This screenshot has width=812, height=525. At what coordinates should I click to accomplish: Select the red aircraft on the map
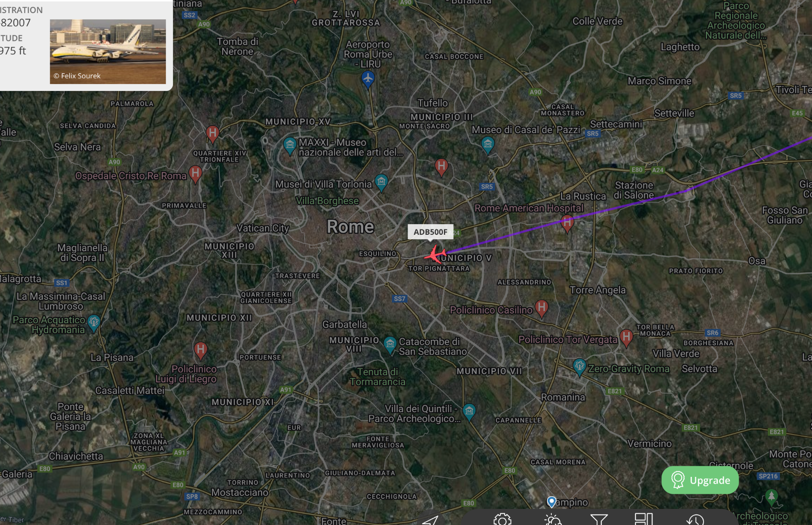pyautogui.click(x=435, y=254)
